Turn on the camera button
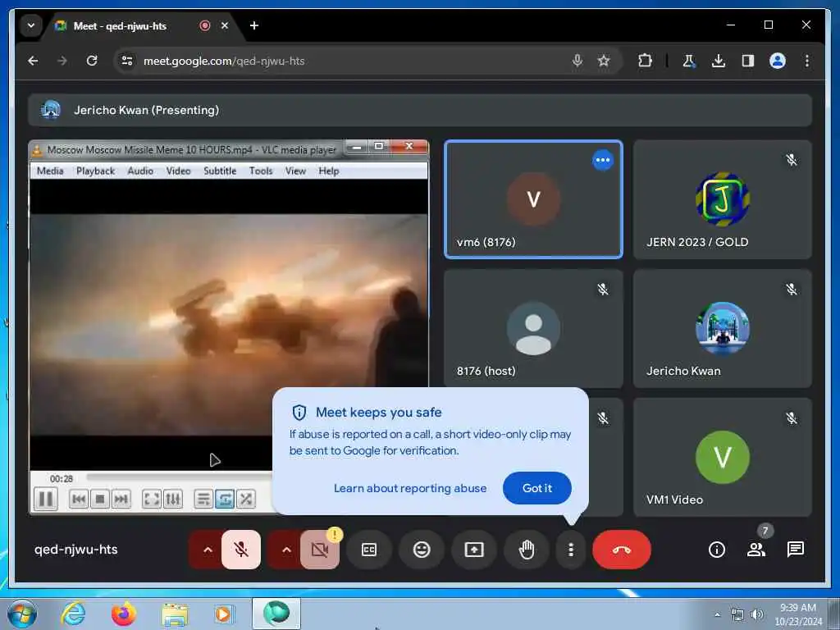840x630 pixels. coord(320,549)
